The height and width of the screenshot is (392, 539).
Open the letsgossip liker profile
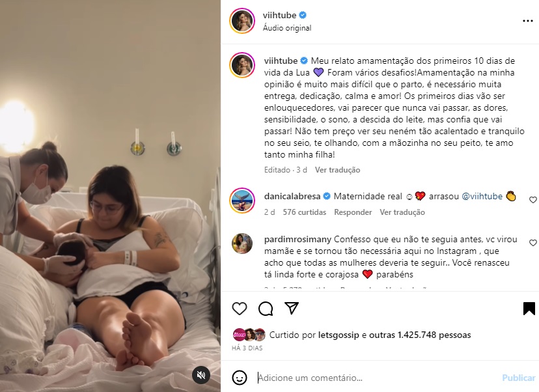click(x=339, y=335)
